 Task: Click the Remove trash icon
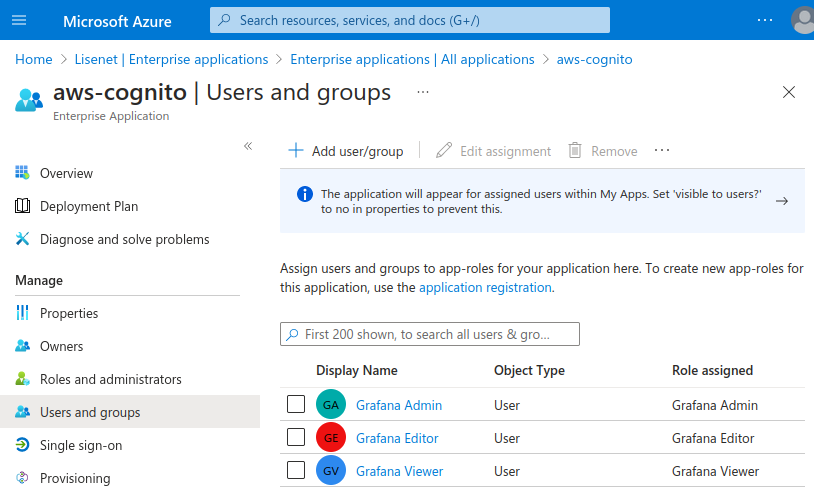[x=575, y=151]
